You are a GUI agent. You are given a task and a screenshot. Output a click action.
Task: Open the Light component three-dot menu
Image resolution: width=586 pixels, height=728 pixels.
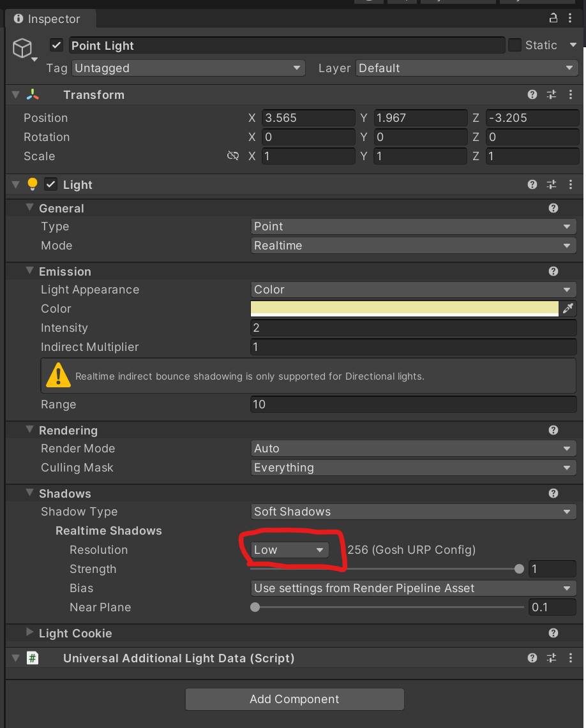571,184
